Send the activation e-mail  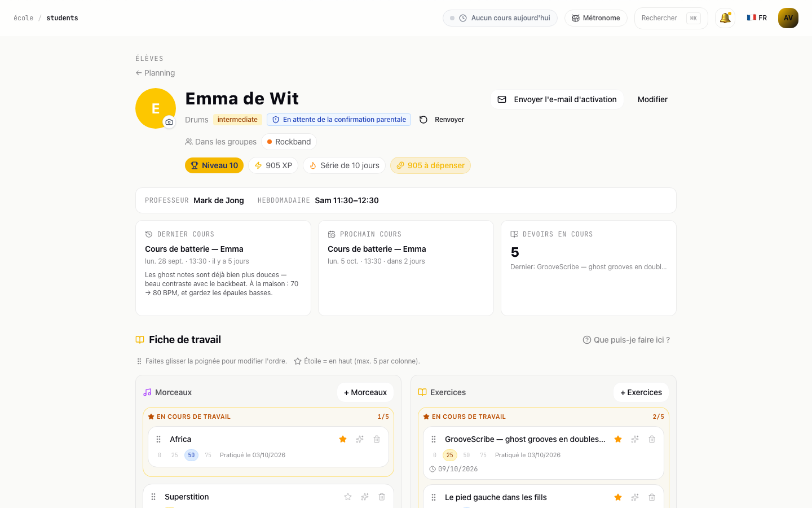click(x=557, y=99)
